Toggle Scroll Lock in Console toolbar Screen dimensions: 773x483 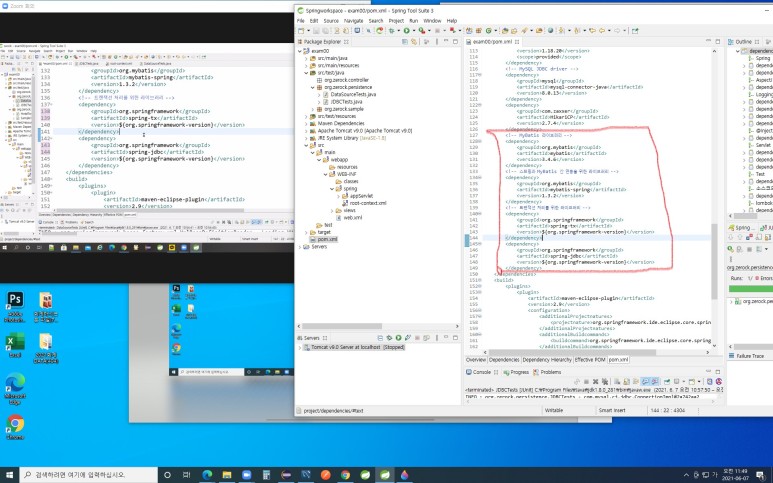click(627, 381)
